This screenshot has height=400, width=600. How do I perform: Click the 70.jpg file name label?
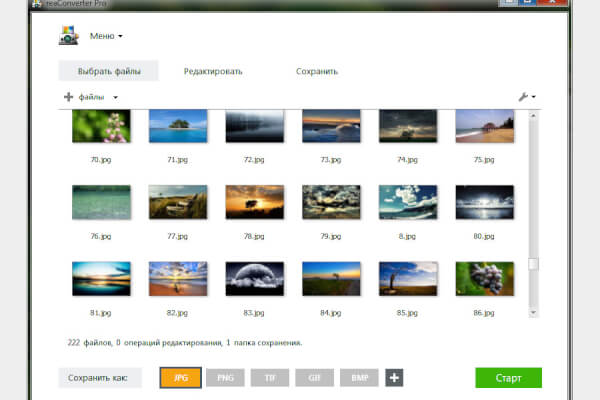pos(101,160)
